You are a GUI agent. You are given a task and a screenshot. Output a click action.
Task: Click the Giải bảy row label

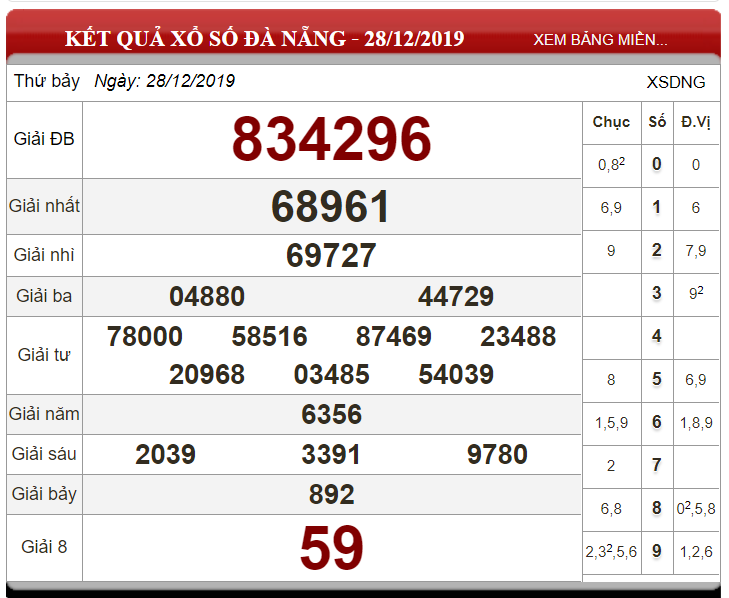point(44,494)
